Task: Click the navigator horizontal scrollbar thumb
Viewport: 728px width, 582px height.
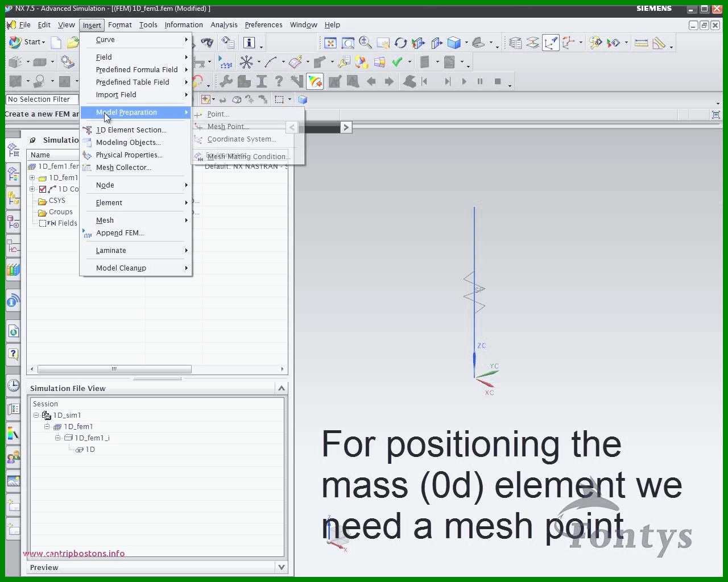Action: [x=114, y=369]
